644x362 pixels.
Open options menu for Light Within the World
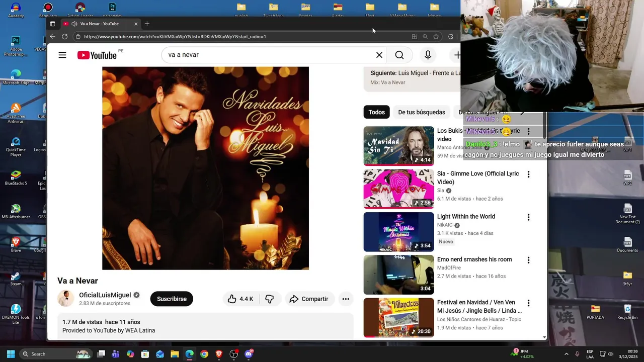(528, 217)
